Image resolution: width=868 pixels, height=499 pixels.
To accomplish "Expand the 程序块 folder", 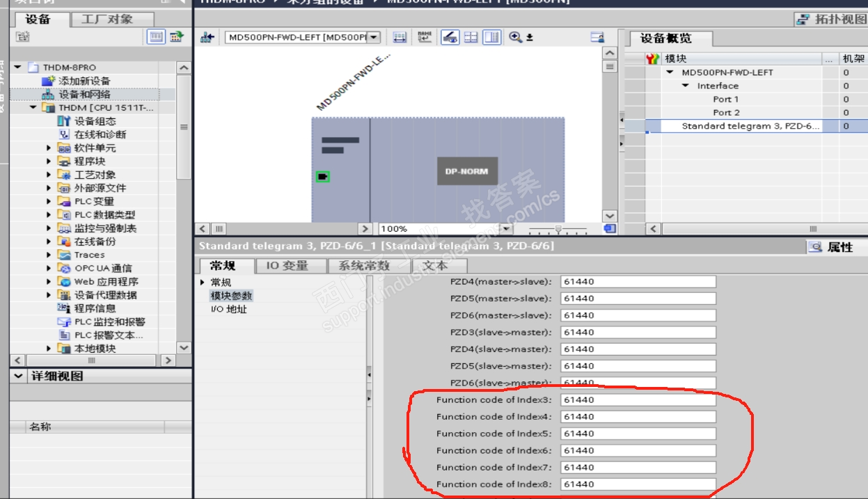I will tap(49, 161).
